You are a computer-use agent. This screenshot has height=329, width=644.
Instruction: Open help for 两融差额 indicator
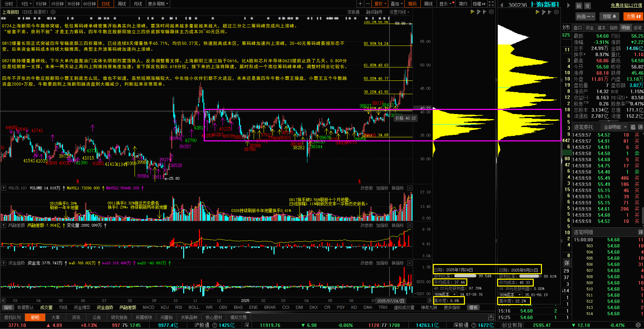(3, 226)
